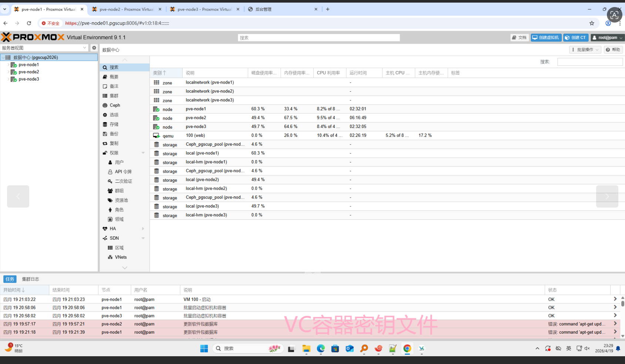Expand the pve-node2 tree arrow
The width and height of the screenshot is (625, 364).
click(x=9, y=72)
